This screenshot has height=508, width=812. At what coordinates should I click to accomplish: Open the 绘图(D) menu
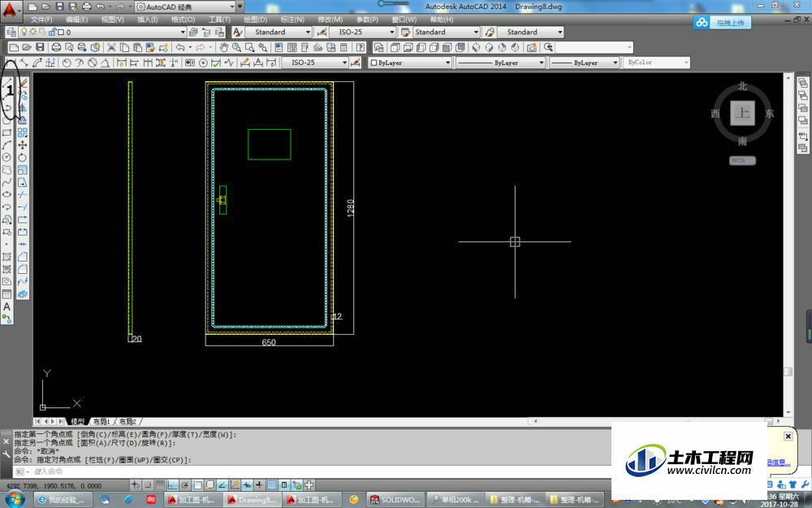pos(255,20)
